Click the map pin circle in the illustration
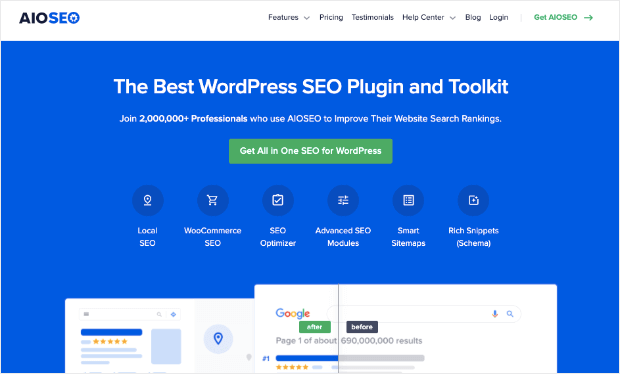 pyautogui.click(x=218, y=339)
